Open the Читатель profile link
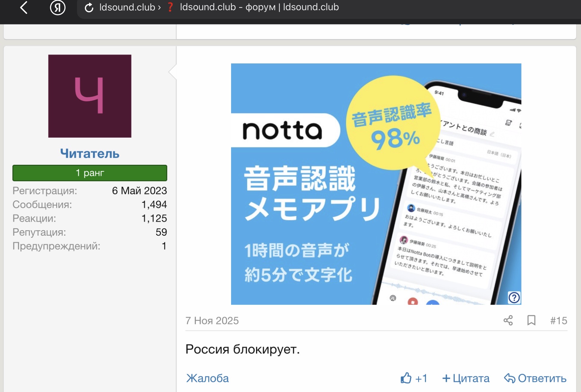Image resolution: width=581 pixels, height=392 pixels. pyautogui.click(x=90, y=154)
